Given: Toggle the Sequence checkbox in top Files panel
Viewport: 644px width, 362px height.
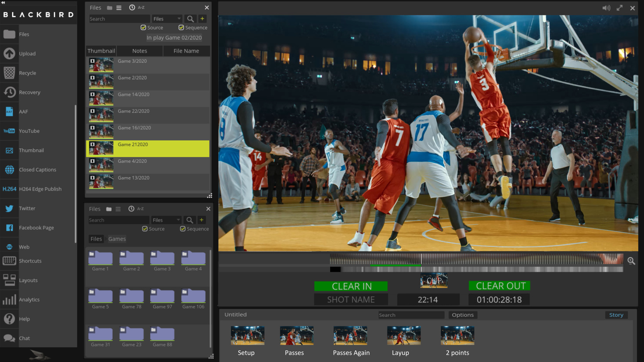Looking at the screenshot, I should (x=181, y=27).
